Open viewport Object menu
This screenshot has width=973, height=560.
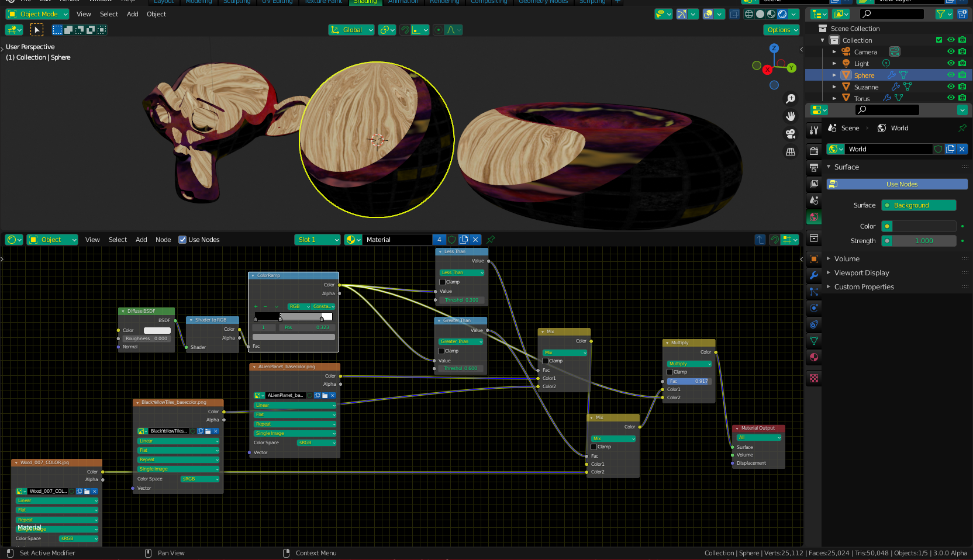pos(156,14)
